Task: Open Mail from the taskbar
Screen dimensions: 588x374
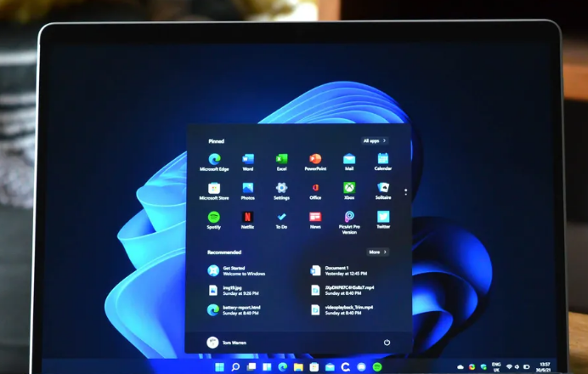Action: tap(330, 366)
